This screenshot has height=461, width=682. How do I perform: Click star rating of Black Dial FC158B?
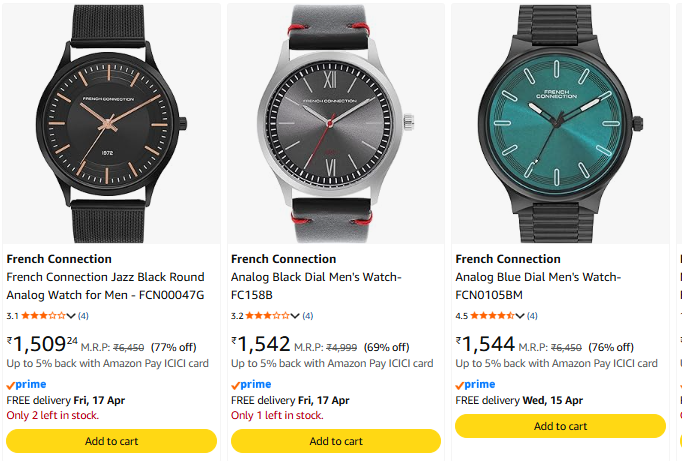[x=268, y=316]
